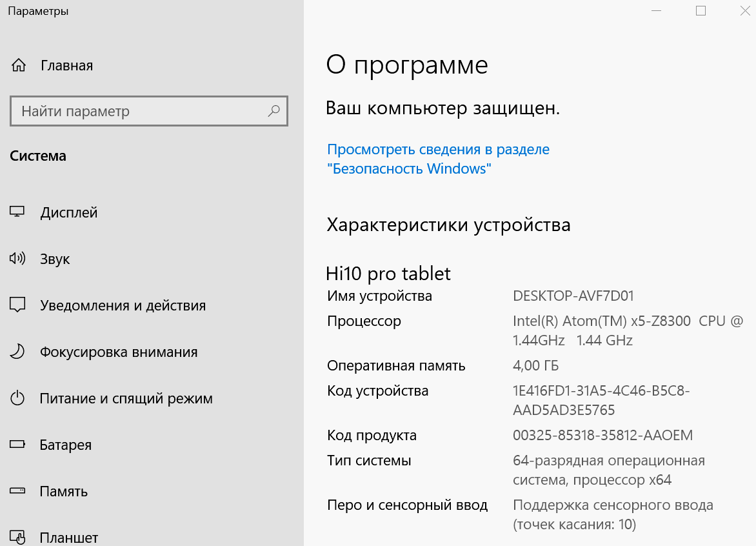Click the Планшет tablet icon
This screenshot has height=546, width=756.
[17, 537]
